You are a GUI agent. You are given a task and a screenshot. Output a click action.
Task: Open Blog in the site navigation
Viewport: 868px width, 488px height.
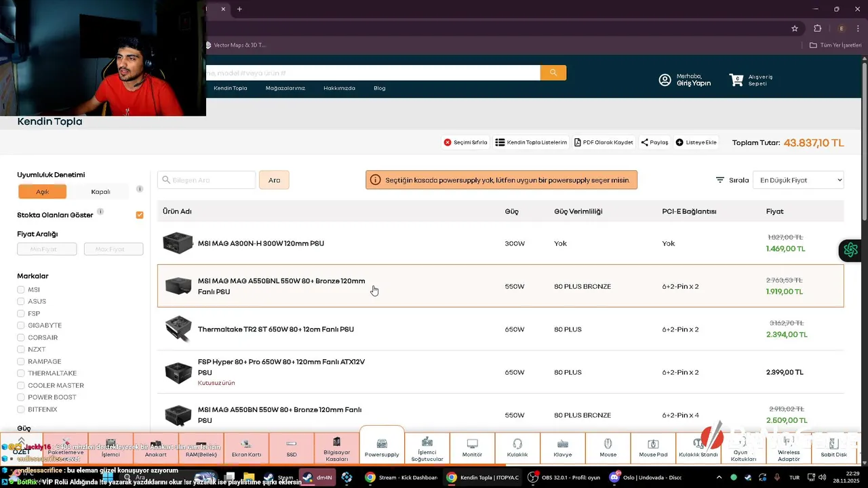[380, 88]
